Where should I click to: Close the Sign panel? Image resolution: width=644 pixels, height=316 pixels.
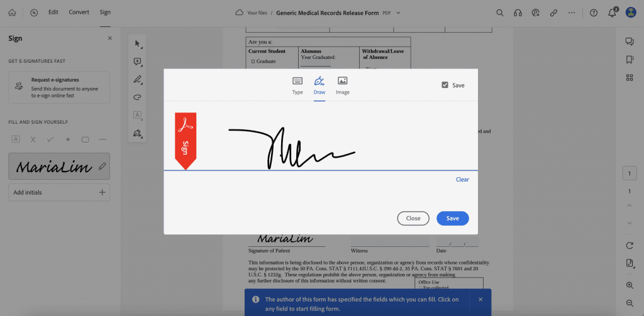109,38
